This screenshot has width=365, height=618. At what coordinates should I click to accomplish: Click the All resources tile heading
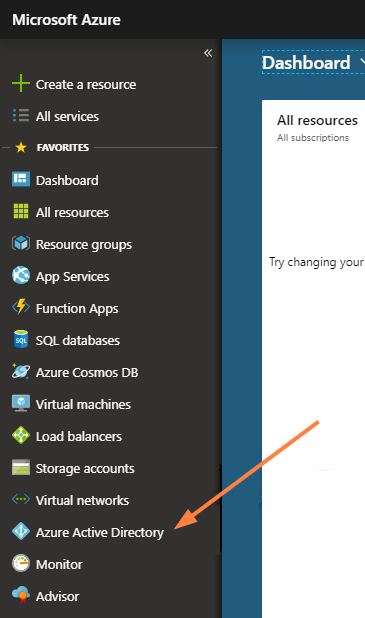[317, 120]
